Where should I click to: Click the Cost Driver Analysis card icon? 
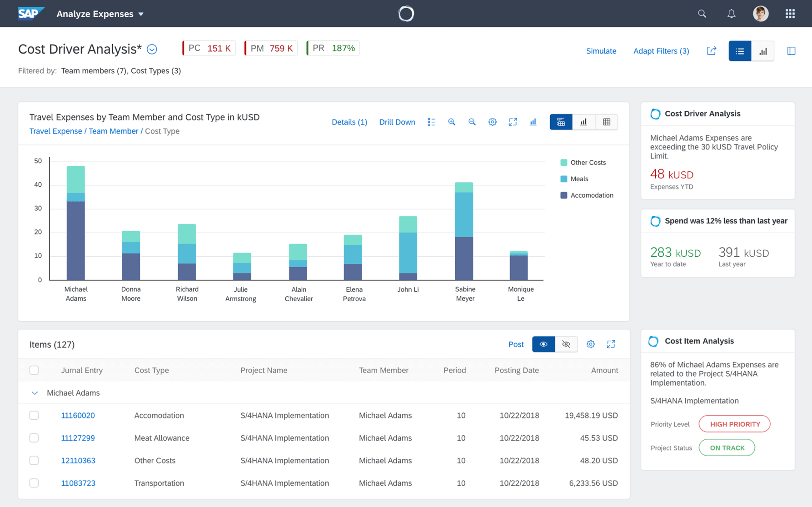[655, 114]
